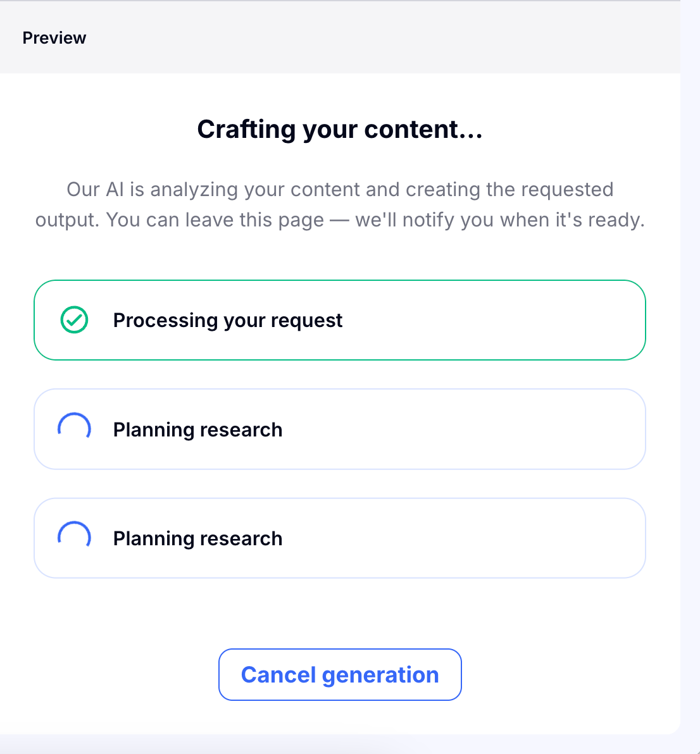The width and height of the screenshot is (700, 754).
Task: Select the first Planning research progress card
Action: click(x=340, y=429)
